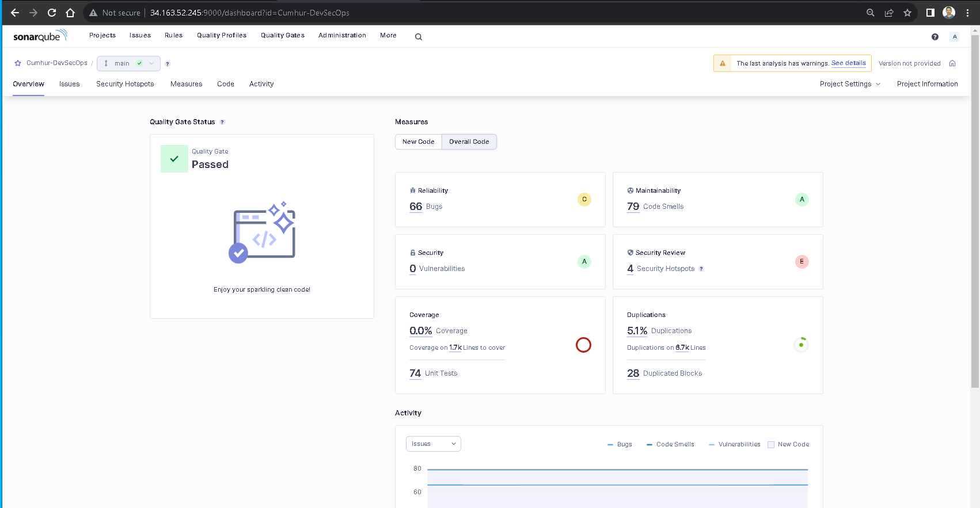This screenshot has width=980, height=508.
Task: Reload the browser page
Action: 52,13
